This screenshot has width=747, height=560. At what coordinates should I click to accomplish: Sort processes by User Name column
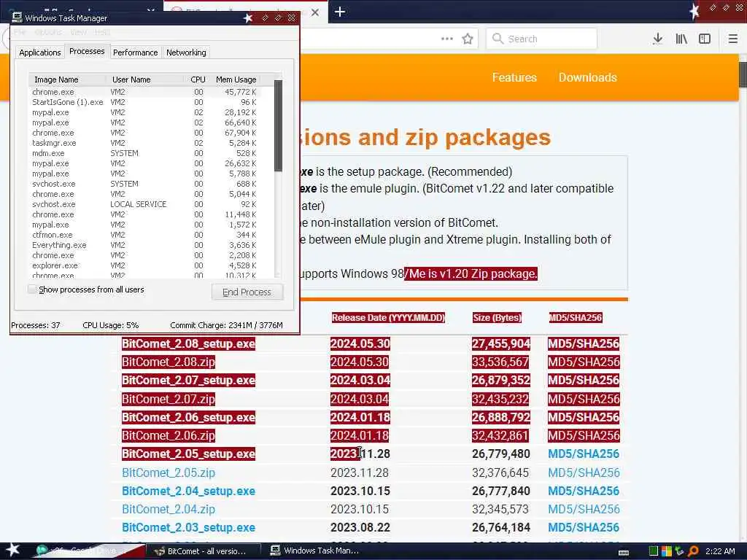144,79
